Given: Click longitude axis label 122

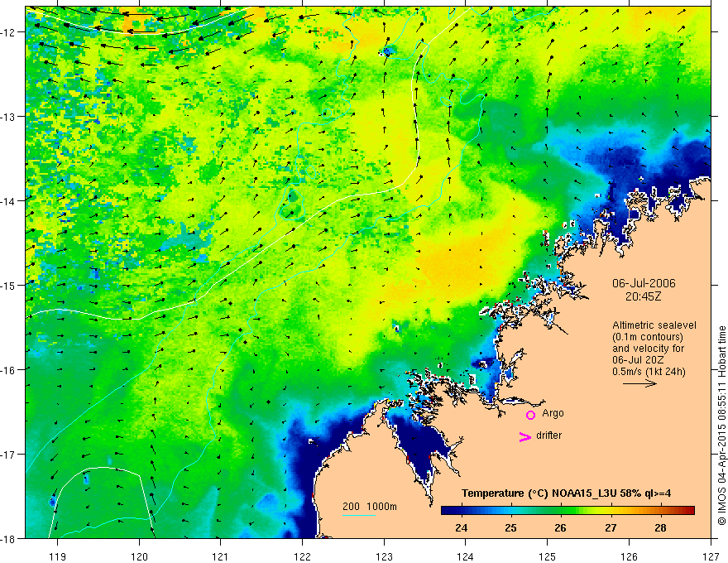Looking at the screenshot, I should 302,556.
